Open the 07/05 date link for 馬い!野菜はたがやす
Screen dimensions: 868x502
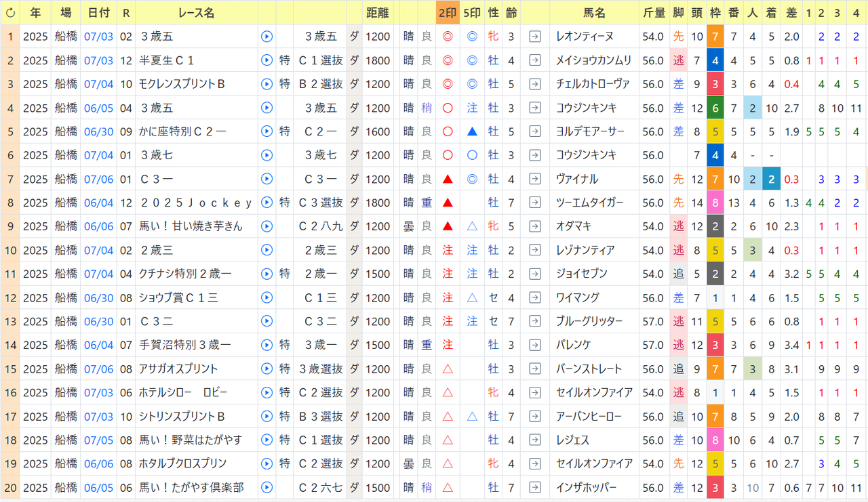click(x=98, y=440)
